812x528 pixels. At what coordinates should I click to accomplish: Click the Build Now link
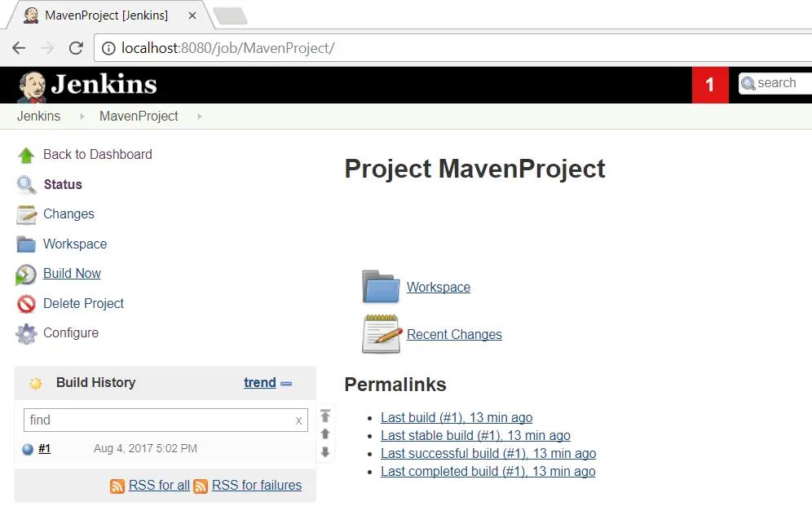click(72, 274)
